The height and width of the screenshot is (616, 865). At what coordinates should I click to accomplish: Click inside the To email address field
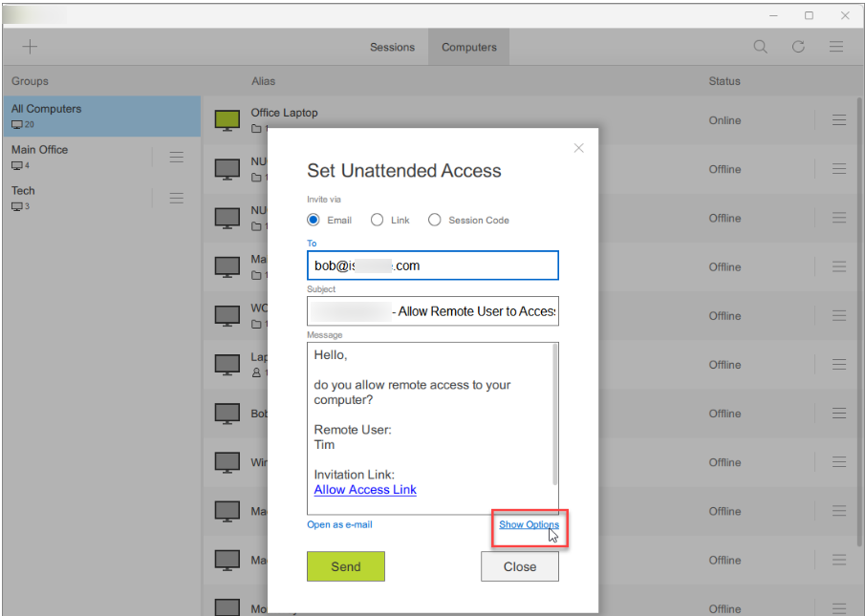pyautogui.click(x=432, y=265)
